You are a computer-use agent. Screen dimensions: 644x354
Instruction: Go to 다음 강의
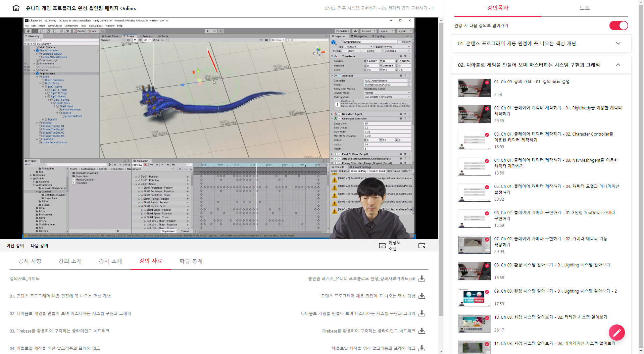coord(39,246)
